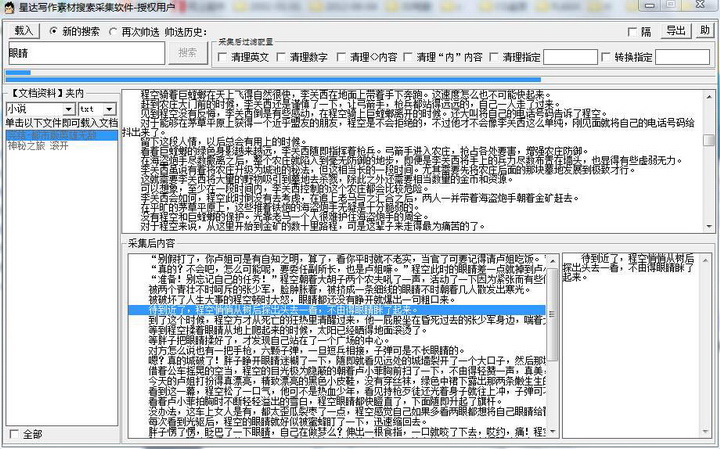The image size is (720, 449).
Task: Select the line starting 到了这个时候，程空方才
Action: (337, 320)
